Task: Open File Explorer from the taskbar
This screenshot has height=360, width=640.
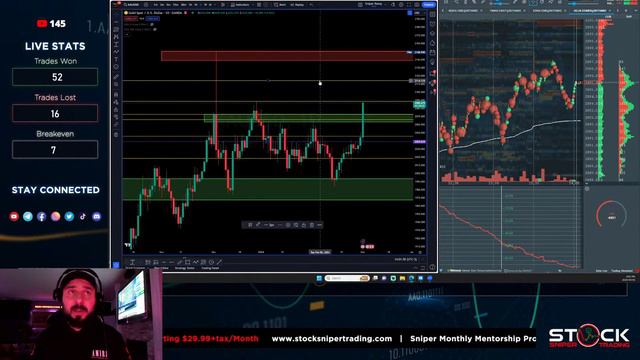Action: (x=402, y=278)
